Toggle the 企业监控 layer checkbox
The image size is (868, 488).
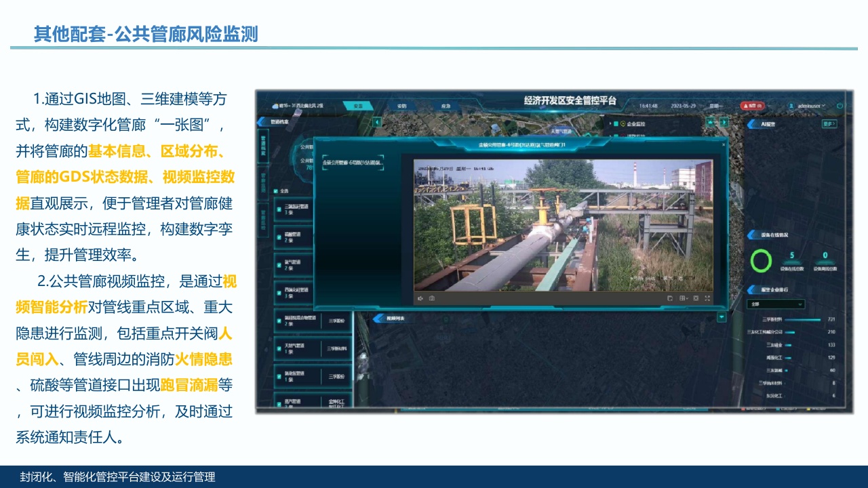pyautogui.click(x=615, y=124)
